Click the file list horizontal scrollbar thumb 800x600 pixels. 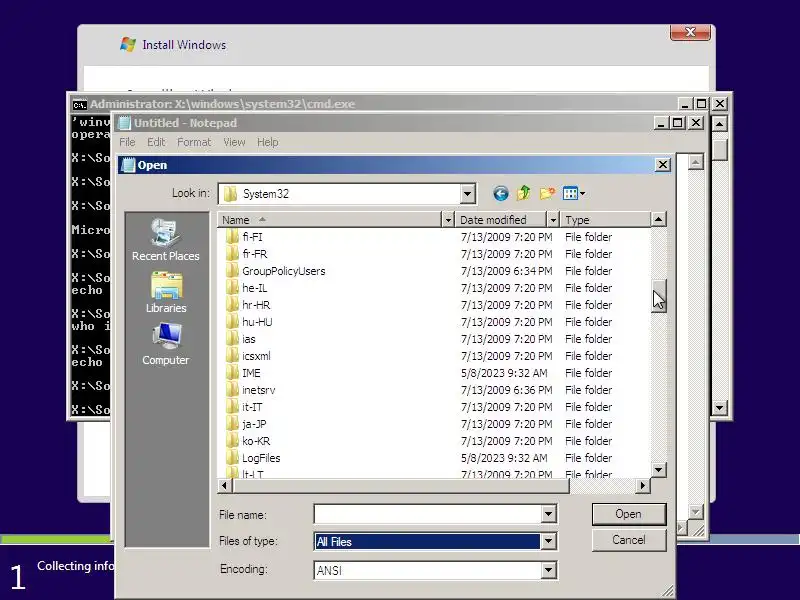pyautogui.click(x=401, y=486)
